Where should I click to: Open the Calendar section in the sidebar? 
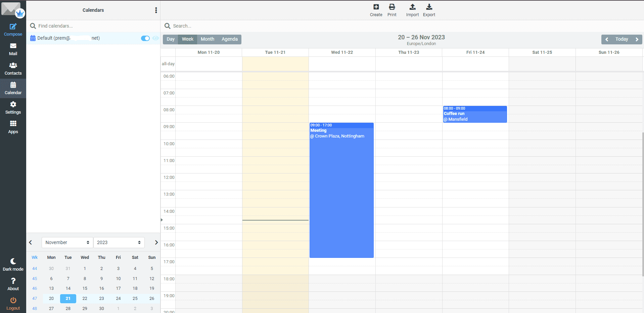[x=13, y=88]
